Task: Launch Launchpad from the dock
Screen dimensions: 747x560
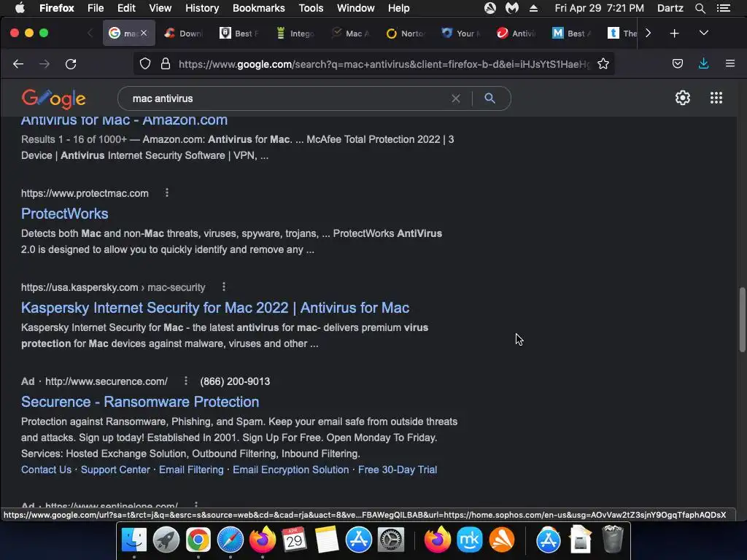Action: click(x=166, y=540)
